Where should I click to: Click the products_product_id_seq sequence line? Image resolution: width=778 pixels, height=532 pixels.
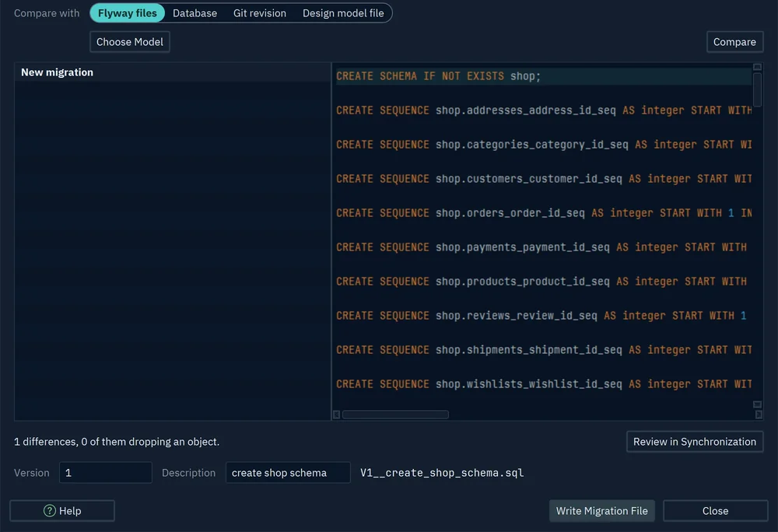pos(544,281)
